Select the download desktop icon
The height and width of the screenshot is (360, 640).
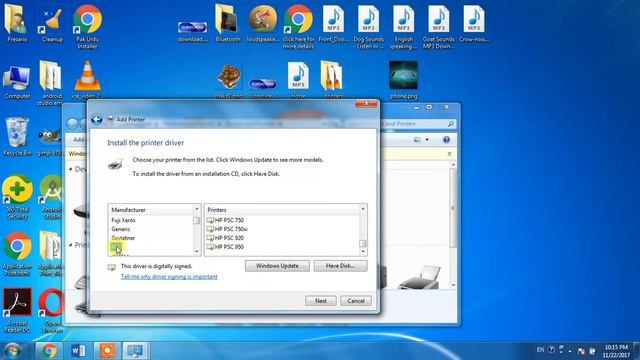click(x=192, y=31)
